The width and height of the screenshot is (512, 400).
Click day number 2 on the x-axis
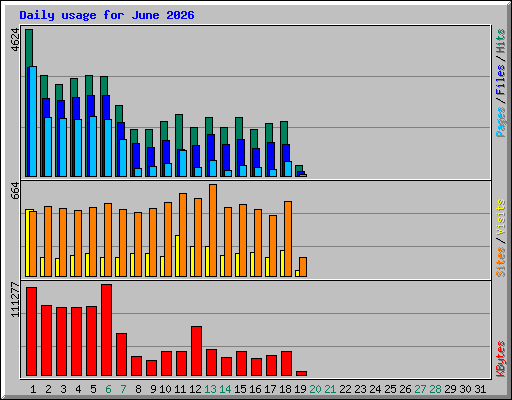(x=48, y=389)
